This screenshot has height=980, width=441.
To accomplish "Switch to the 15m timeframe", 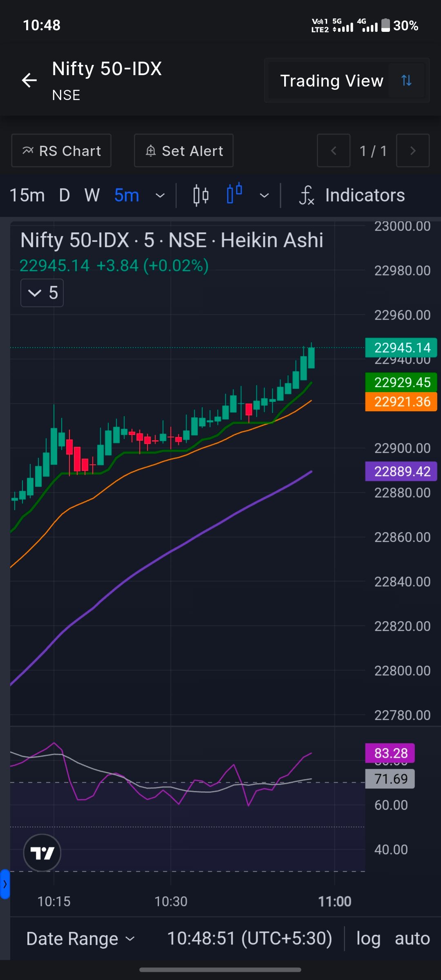I will (x=27, y=195).
